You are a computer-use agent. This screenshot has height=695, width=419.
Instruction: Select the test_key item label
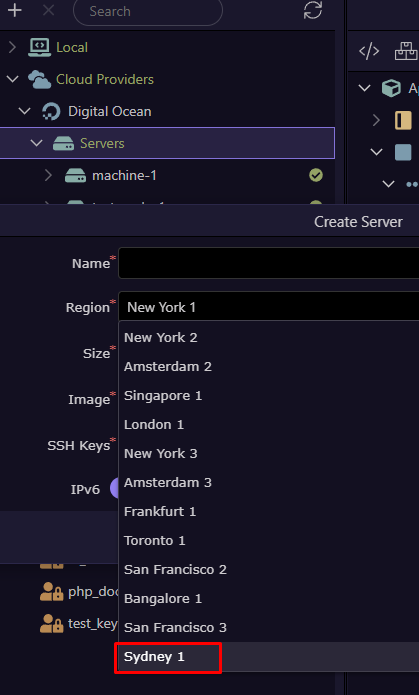(x=93, y=624)
